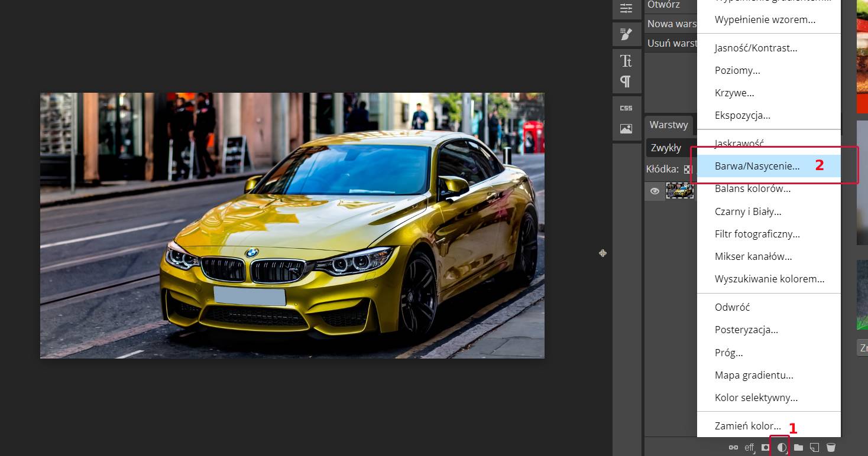Open the paragraph panel pilcrow icon
Image resolution: width=868 pixels, height=456 pixels.
point(626,81)
